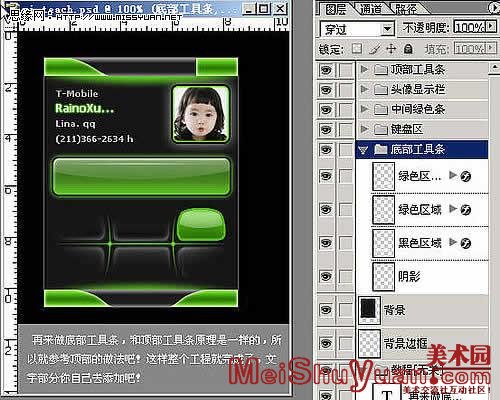This screenshot has width=500, height=400.
Task: Click the lock image pixels brush icon
Action: pos(375,49)
